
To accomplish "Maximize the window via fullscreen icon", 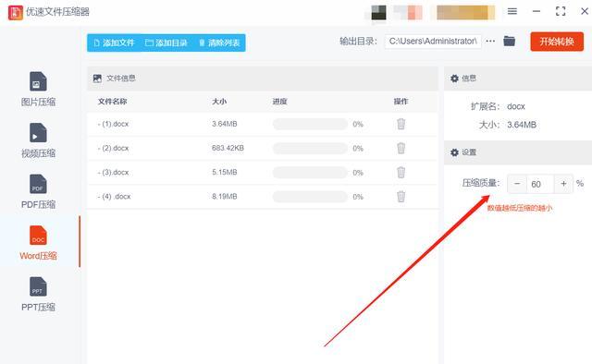I will click(561, 11).
